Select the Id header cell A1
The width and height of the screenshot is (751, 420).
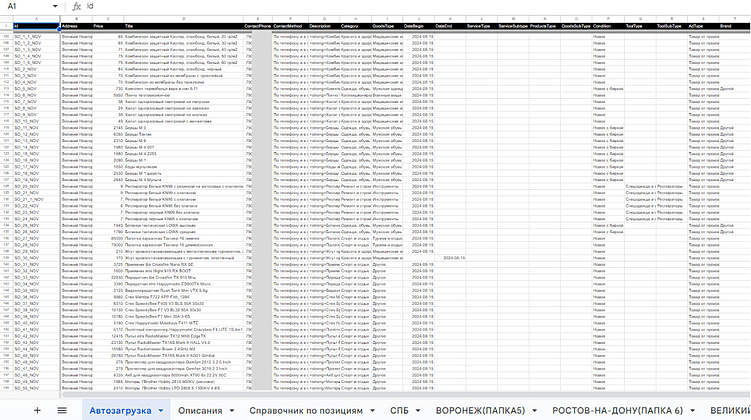coord(36,26)
